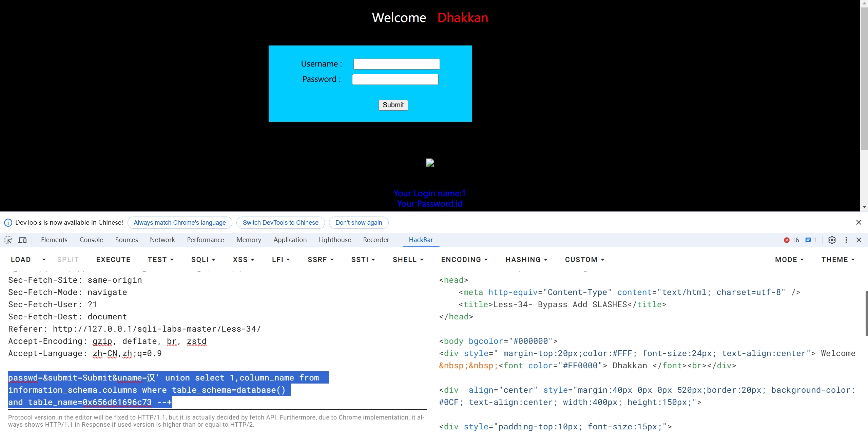
Task: Click Switch DevTools to Chinese button
Action: (x=281, y=223)
